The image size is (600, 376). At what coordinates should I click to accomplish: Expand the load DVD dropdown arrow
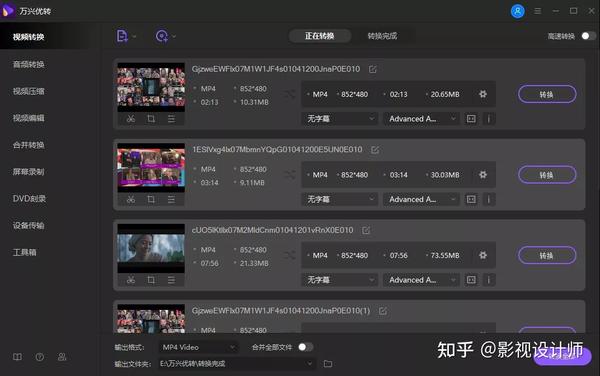point(174,36)
